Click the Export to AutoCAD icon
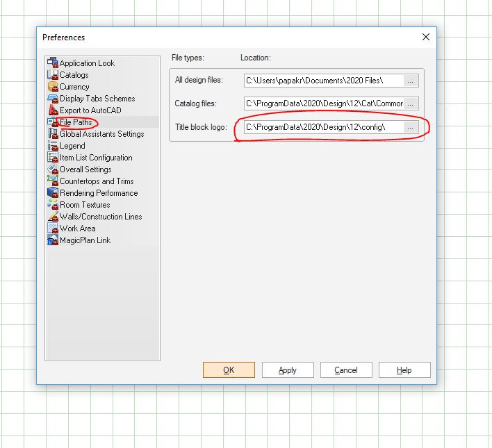The image size is (492, 448). [53, 110]
